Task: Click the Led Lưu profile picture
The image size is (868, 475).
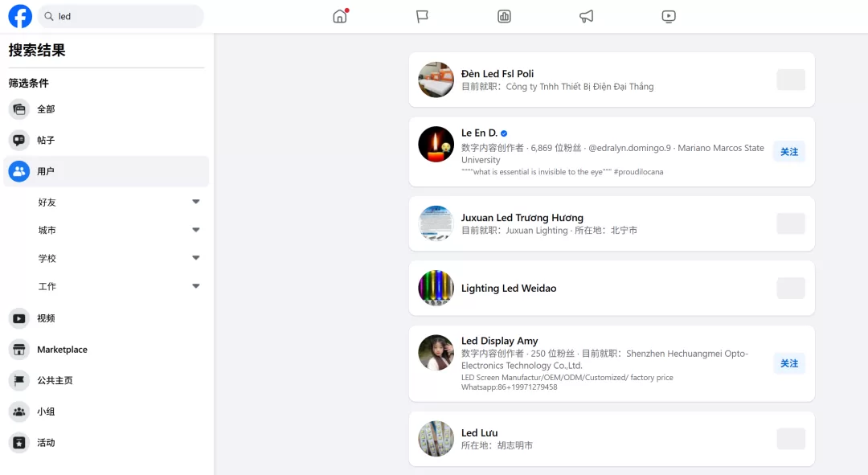Action: pos(436,439)
